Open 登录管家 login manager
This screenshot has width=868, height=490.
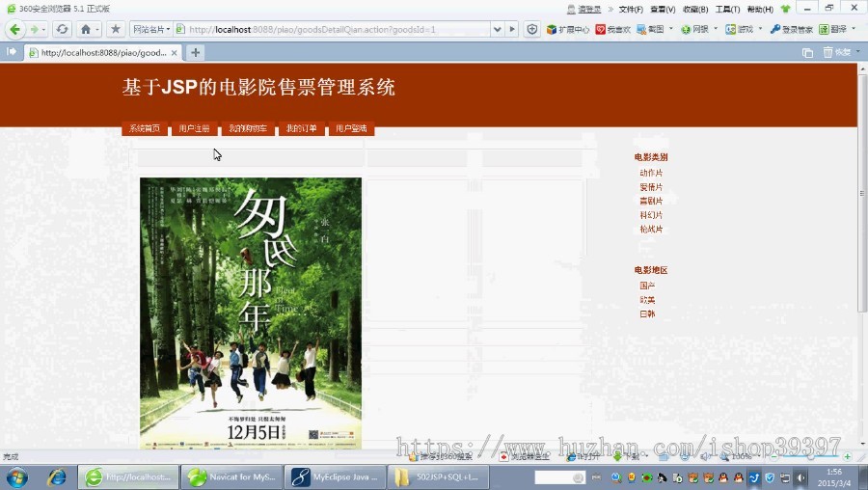pos(792,29)
